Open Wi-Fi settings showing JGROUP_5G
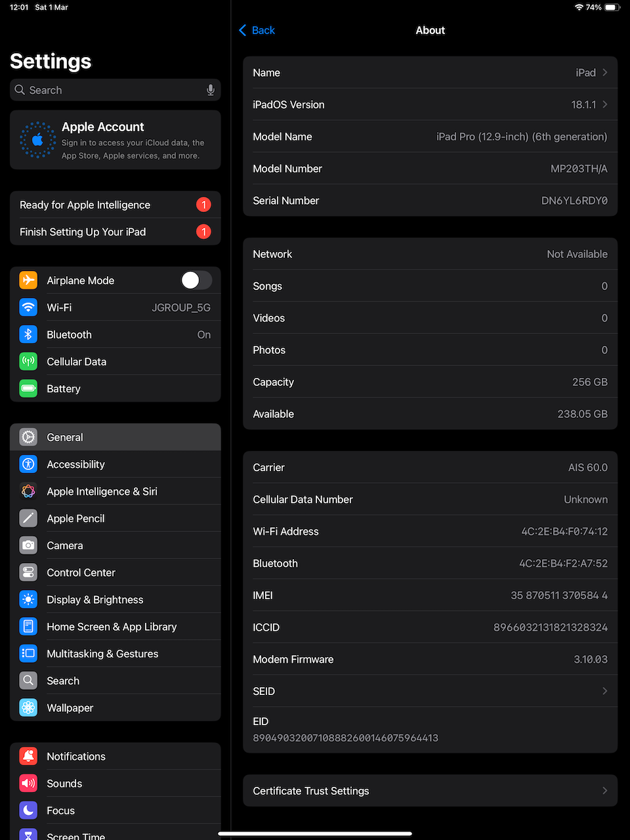This screenshot has height=840, width=630. pos(115,307)
